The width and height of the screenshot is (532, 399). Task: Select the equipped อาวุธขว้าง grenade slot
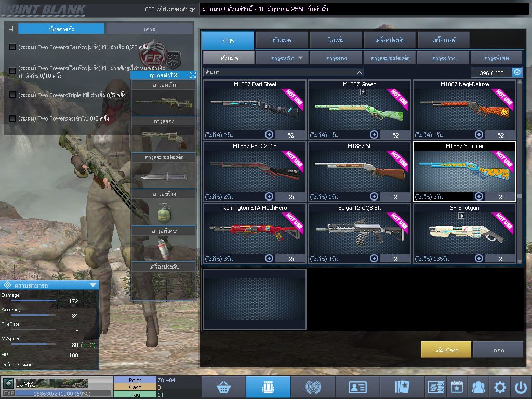click(x=164, y=212)
